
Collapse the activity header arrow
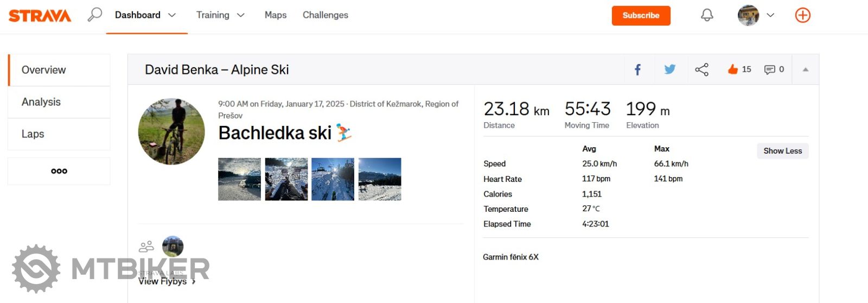pyautogui.click(x=806, y=70)
